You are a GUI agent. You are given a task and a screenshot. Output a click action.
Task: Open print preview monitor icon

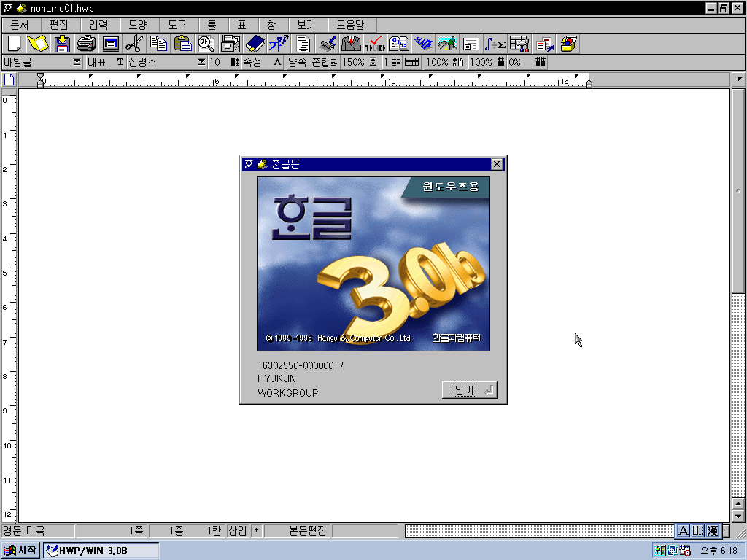point(111,44)
